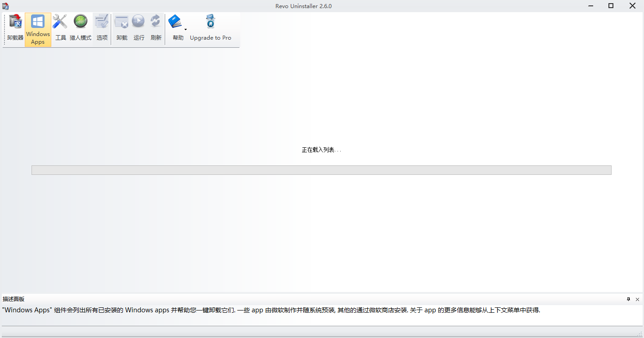Click the window resize grip corner
The image size is (644, 338).
pos(639,334)
